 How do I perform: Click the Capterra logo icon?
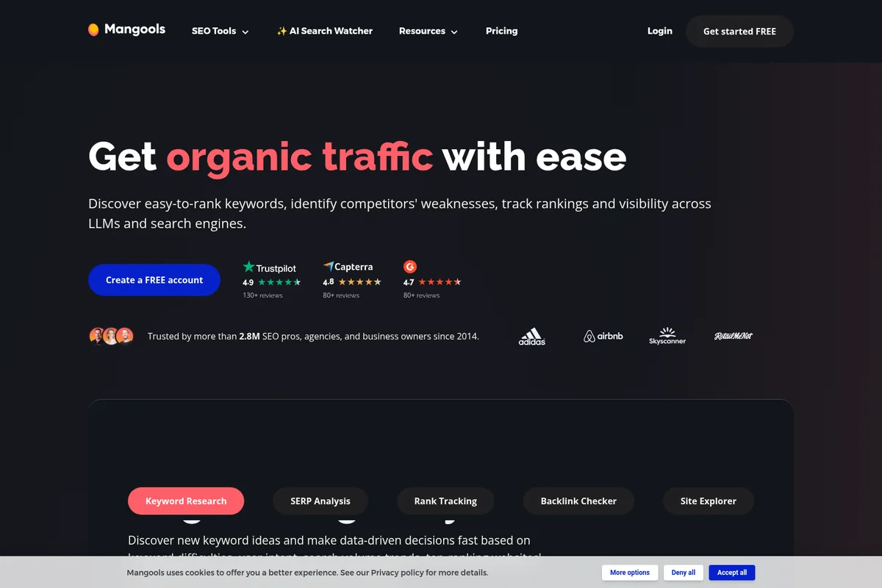329,266
